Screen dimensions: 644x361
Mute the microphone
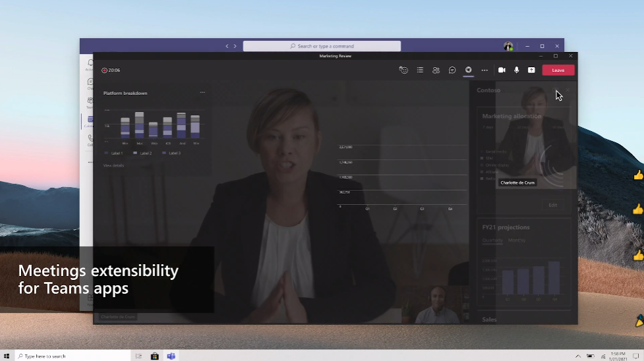[517, 70]
